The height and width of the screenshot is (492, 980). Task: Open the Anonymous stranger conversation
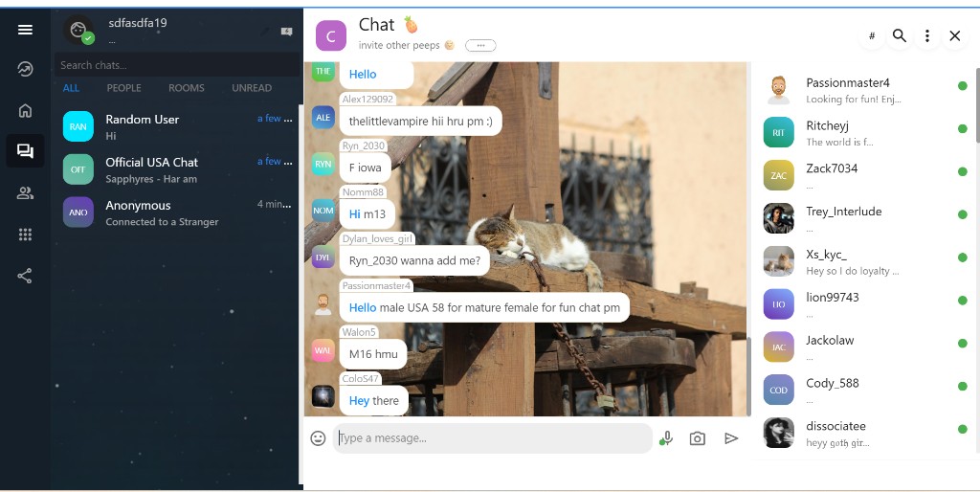coord(177,212)
